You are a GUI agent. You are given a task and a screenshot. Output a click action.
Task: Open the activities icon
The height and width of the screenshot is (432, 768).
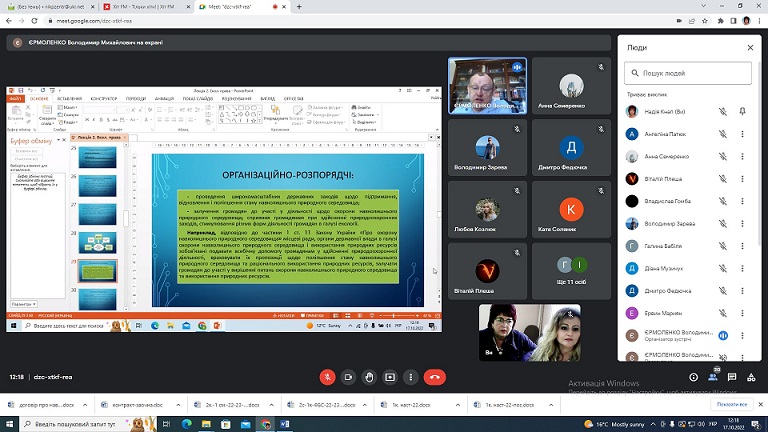(751, 377)
